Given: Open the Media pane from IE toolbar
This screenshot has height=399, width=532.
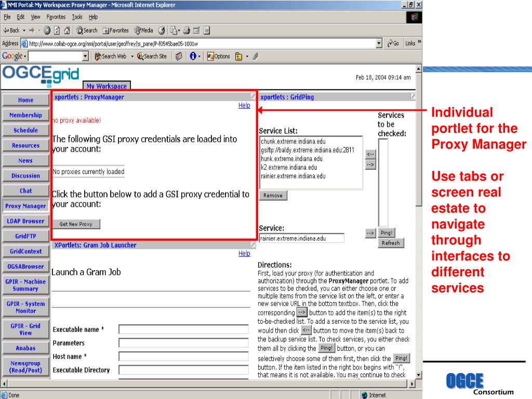Looking at the screenshot, I should pyautogui.click(x=143, y=31).
